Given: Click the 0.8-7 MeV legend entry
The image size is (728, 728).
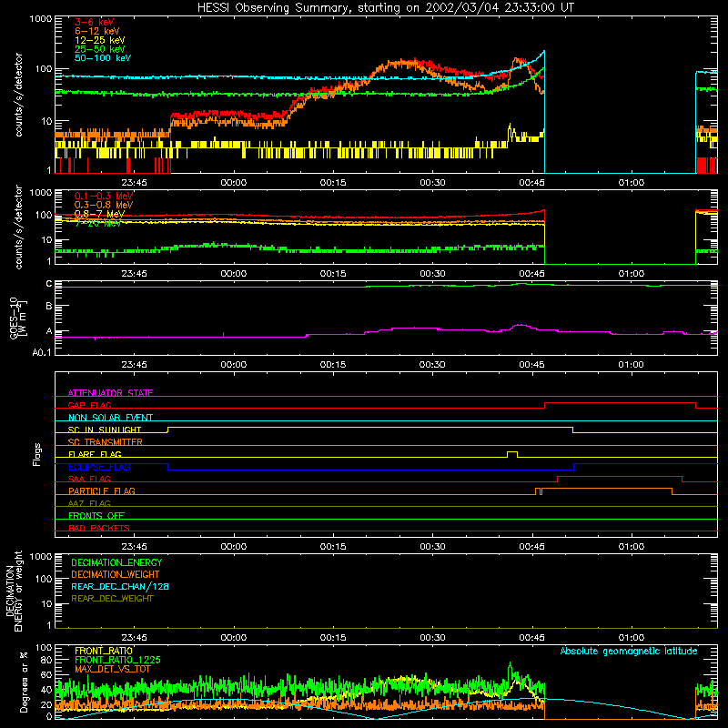Looking at the screenshot, I should pos(99,214).
